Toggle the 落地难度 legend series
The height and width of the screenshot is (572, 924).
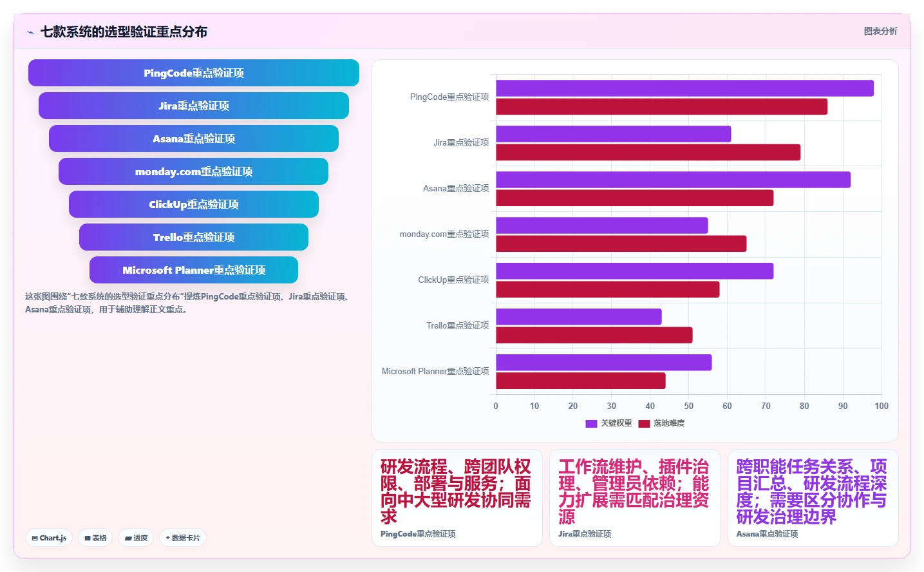(x=661, y=423)
